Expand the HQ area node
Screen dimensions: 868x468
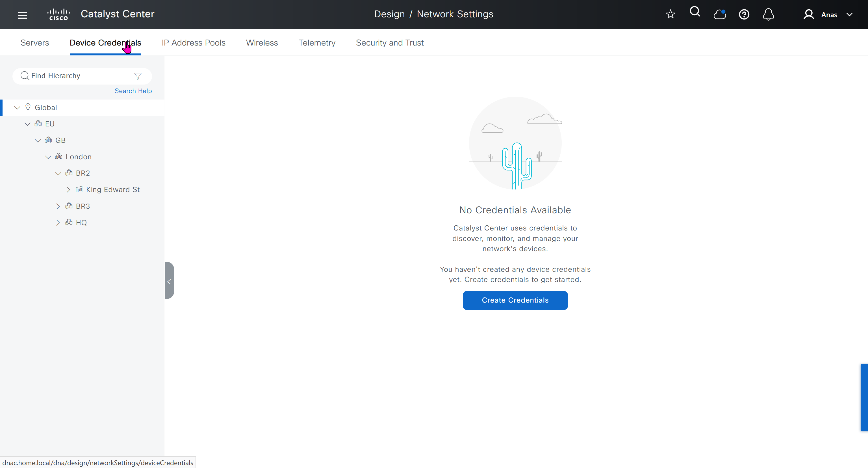tap(58, 223)
